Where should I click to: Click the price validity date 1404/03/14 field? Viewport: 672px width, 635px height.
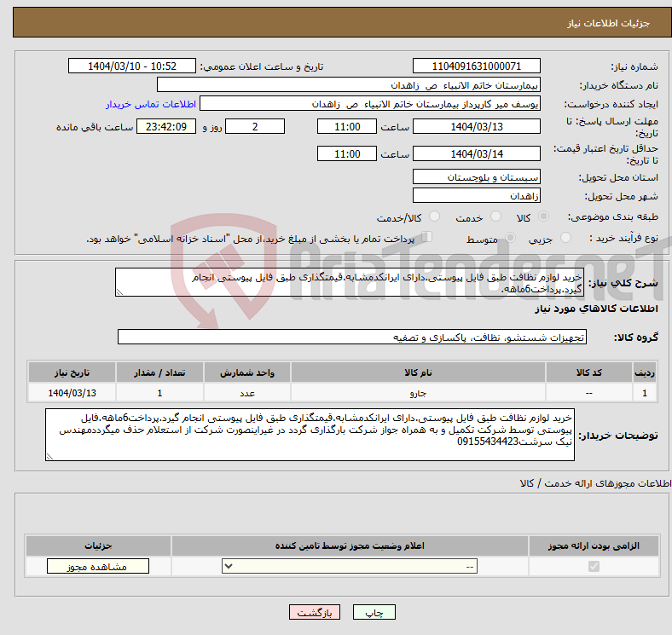point(476,153)
